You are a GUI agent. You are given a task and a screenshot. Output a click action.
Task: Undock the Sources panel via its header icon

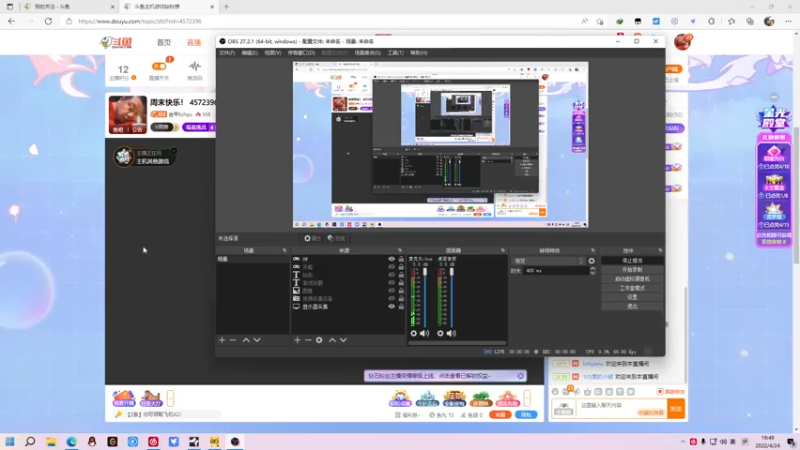400,251
